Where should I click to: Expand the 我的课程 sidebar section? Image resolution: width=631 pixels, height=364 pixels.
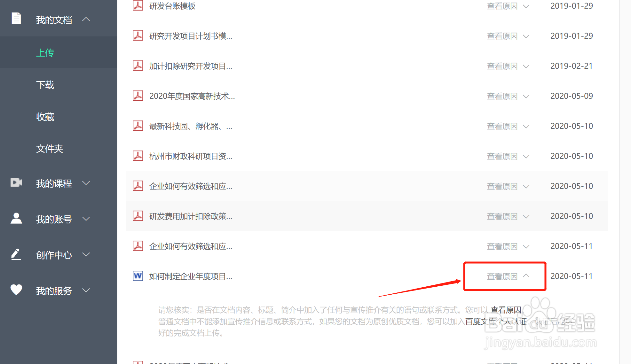86,183
